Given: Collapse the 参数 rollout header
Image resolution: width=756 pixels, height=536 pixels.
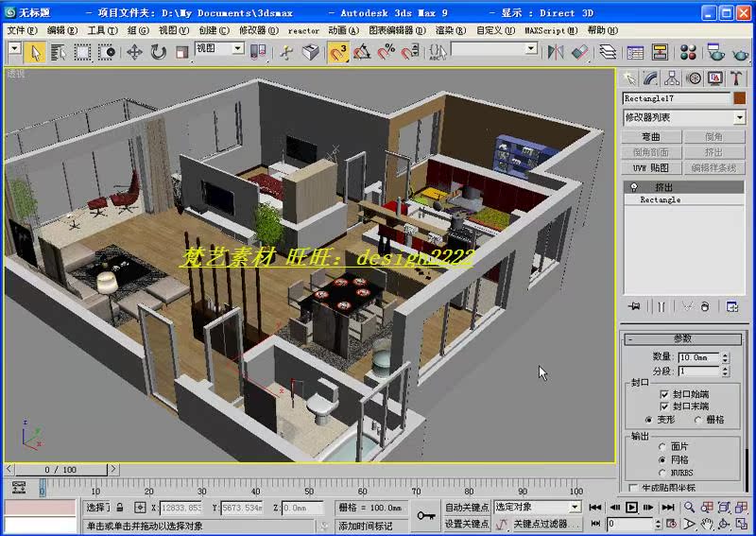Looking at the screenshot, I should tap(682, 339).
